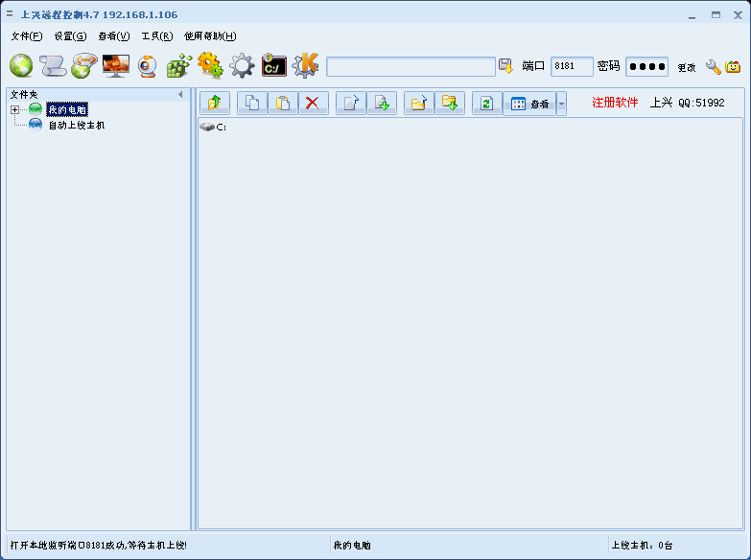Click the red X delete button
Image resolution: width=751 pixels, height=560 pixels.
tap(313, 103)
